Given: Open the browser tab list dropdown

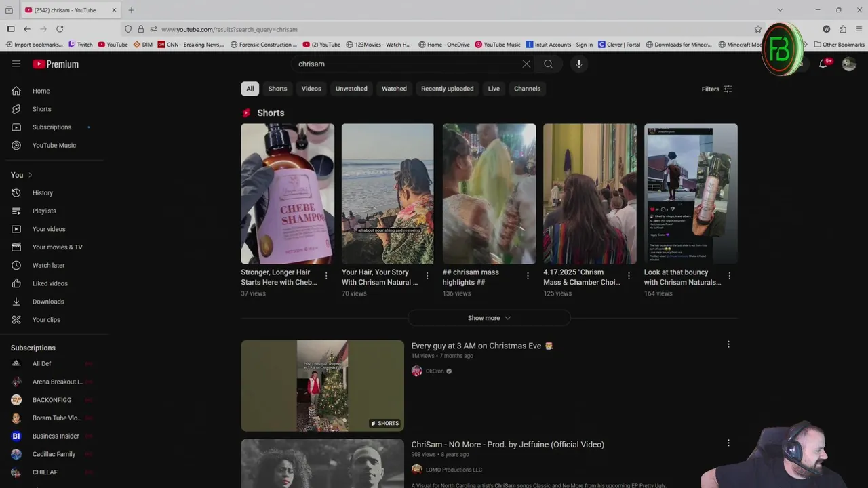Looking at the screenshot, I should [780, 10].
